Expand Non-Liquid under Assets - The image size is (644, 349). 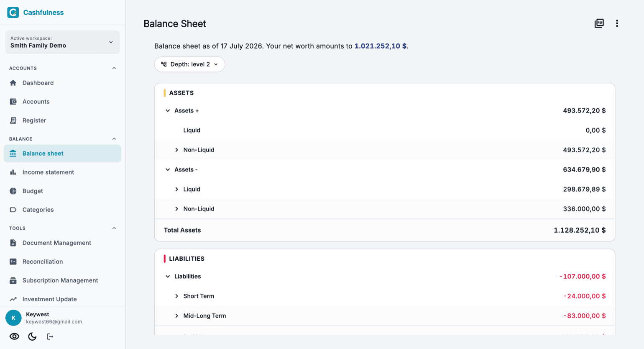177,209
